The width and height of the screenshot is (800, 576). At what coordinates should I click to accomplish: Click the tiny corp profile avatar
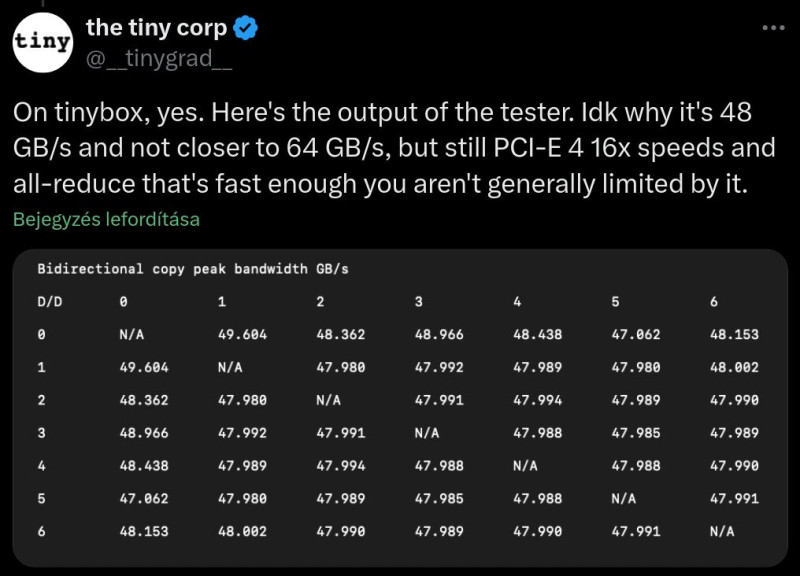[43, 42]
